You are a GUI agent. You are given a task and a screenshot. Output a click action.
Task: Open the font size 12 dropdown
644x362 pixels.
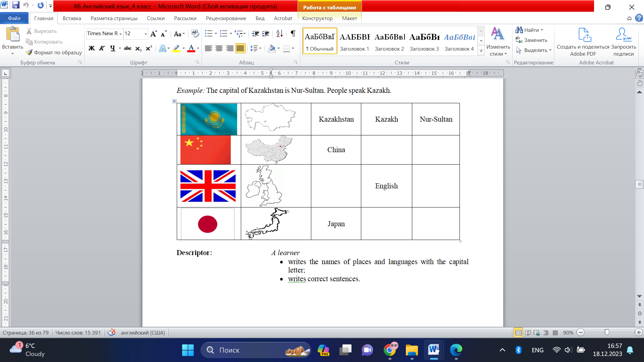click(146, 34)
